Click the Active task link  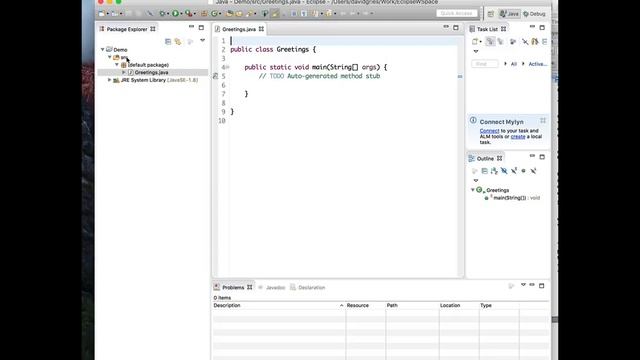click(x=538, y=64)
